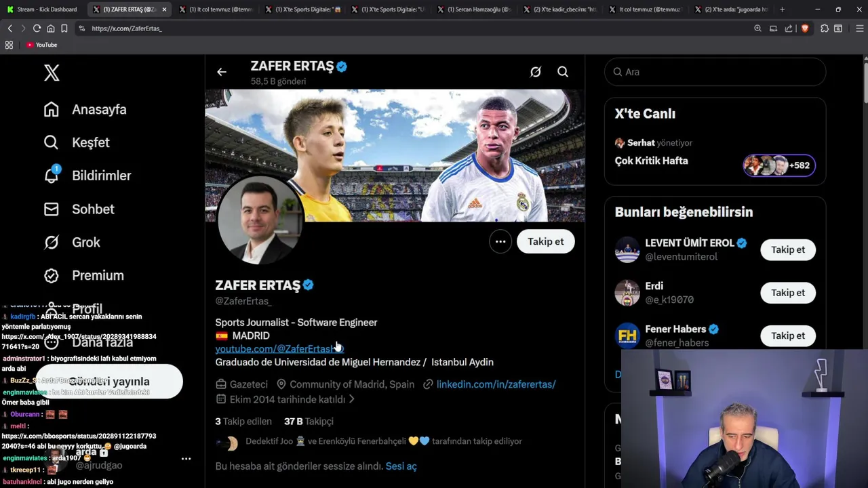
Task: Join Çok Kritik Hafta live space
Action: [651, 161]
